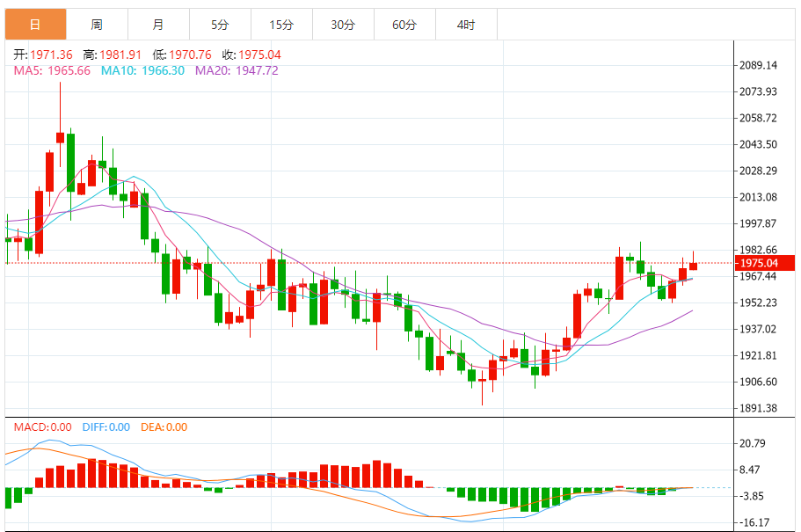Click the 1891.38 price axis label
The image size is (801, 532).
(758, 408)
